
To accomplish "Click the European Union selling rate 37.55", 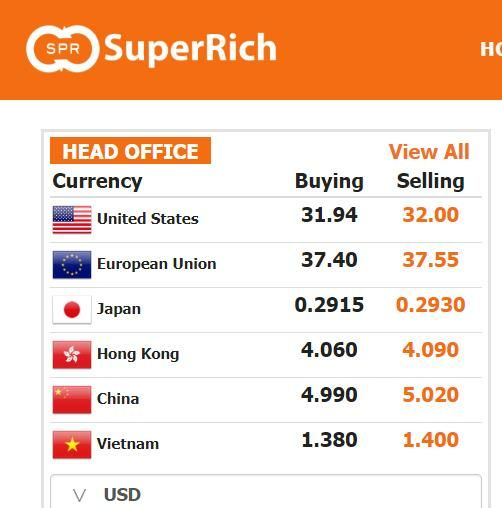I will coord(431,260).
